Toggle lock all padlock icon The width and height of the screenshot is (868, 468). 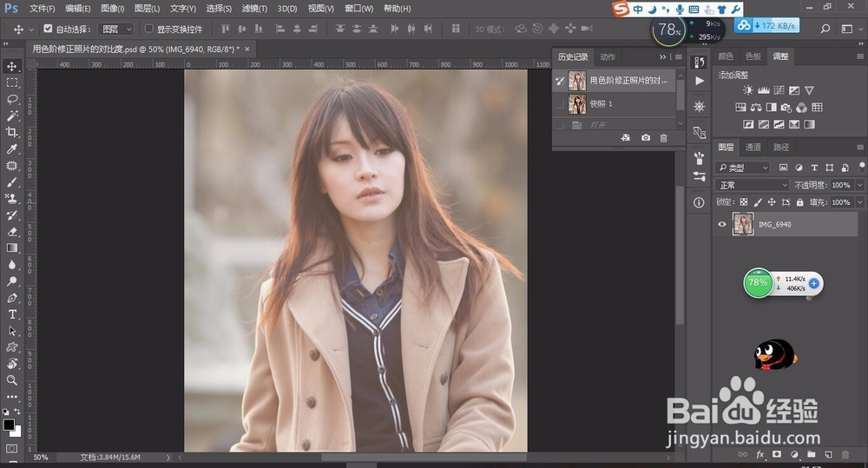(x=799, y=202)
